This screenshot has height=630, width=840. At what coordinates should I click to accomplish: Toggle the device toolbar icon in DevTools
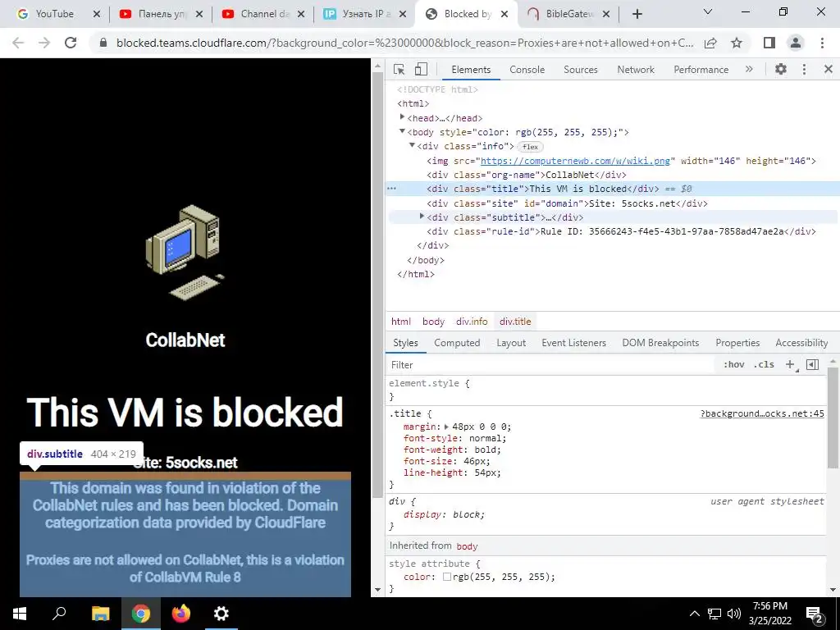pos(421,69)
